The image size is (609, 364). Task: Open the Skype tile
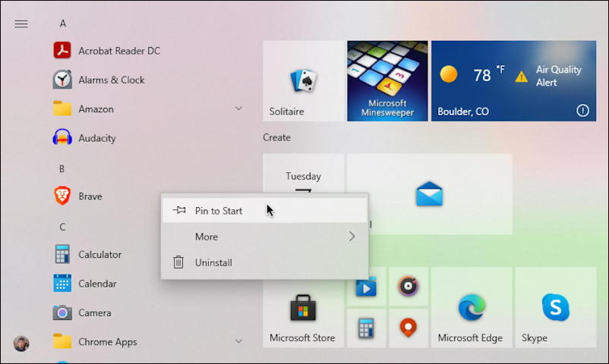click(556, 307)
